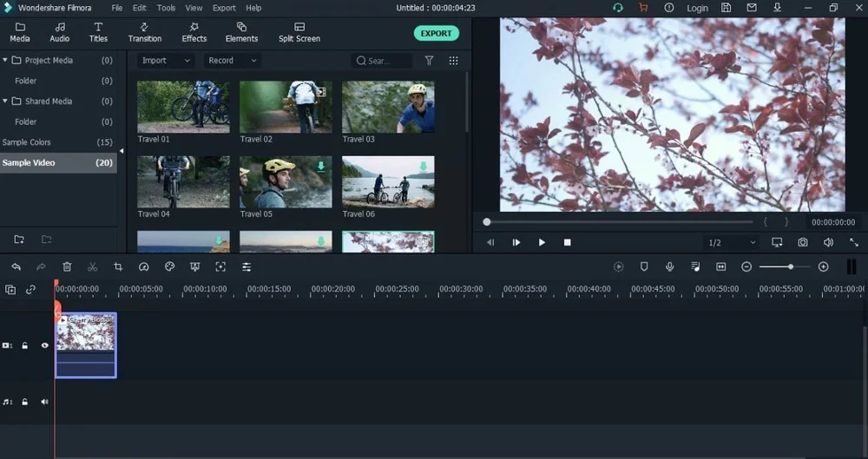This screenshot has height=459, width=868.
Task: Open the Effects tab
Action: pyautogui.click(x=194, y=33)
